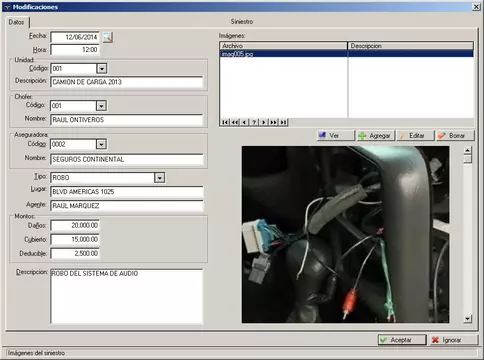The image size is (484, 360).
Task: Click the Cubierto amount field
Action: (x=75, y=239)
